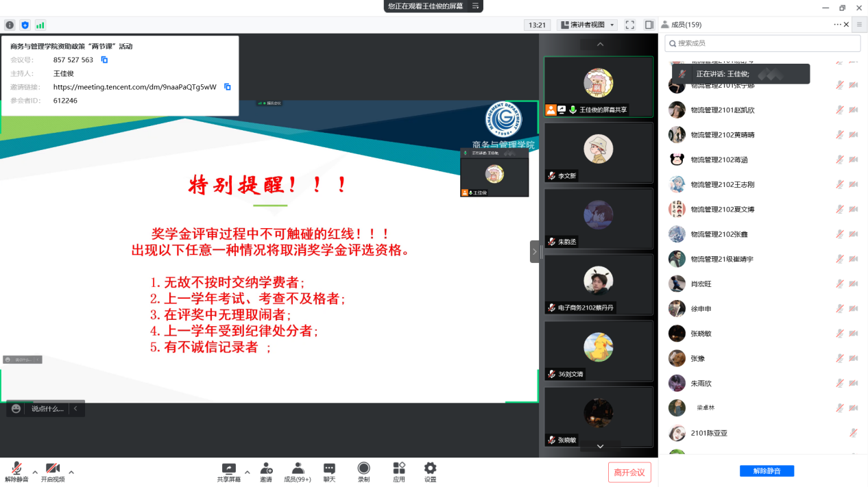Copy the meeting number 857 527 563
Image resolution: width=868 pixels, height=487 pixels.
[x=105, y=60]
